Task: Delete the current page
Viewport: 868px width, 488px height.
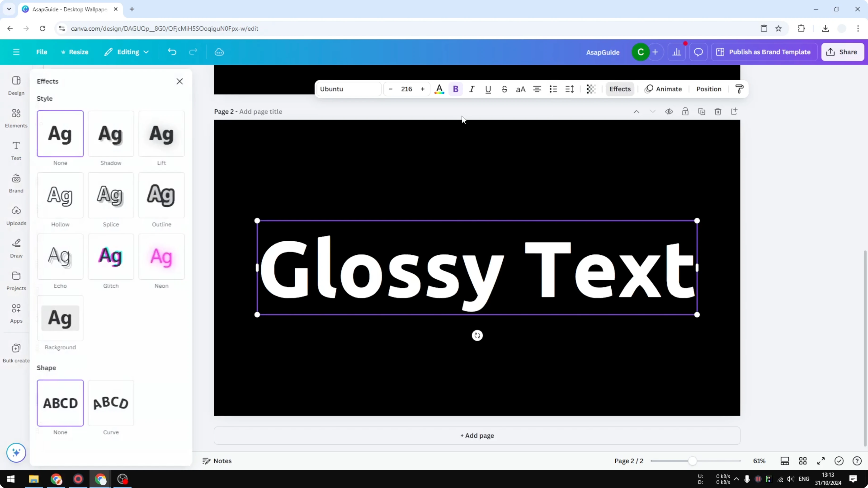Action: [x=718, y=112]
